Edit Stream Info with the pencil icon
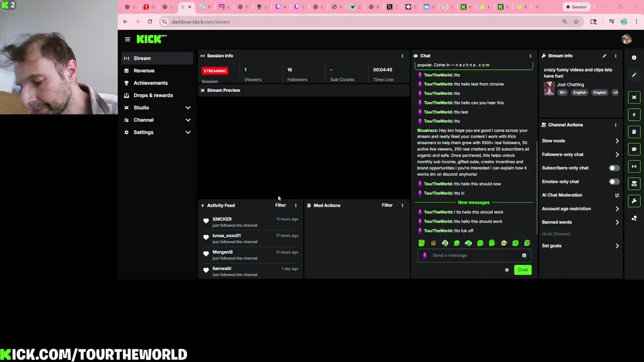 [604, 56]
